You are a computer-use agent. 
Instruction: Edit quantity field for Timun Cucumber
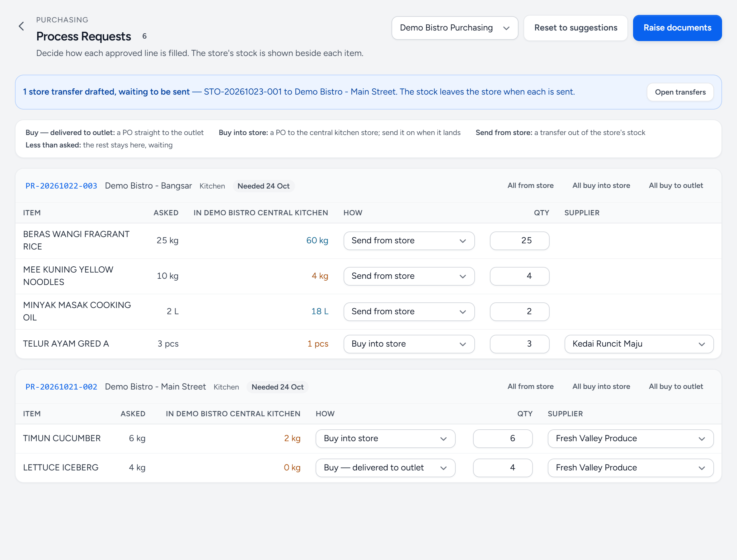coord(503,438)
